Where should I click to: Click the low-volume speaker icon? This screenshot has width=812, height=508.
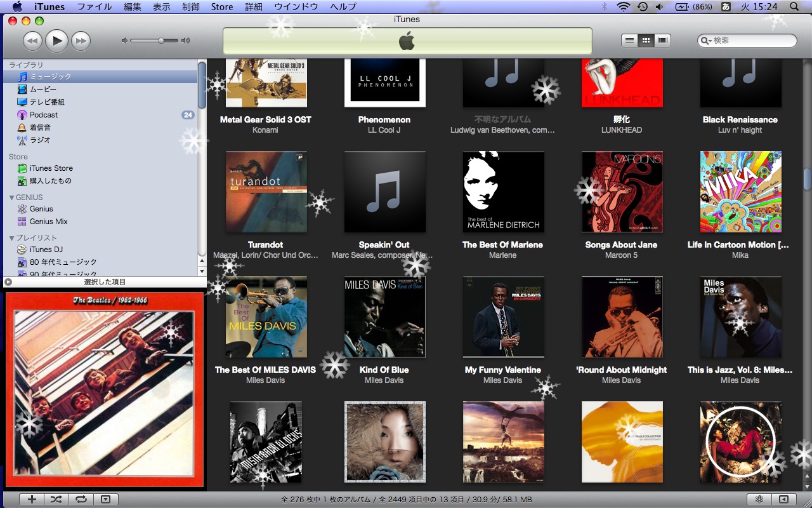click(x=124, y=41)
